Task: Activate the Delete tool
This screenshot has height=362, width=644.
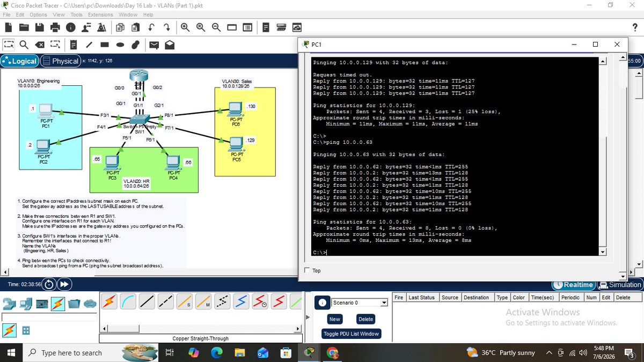Action: [40, 45]
